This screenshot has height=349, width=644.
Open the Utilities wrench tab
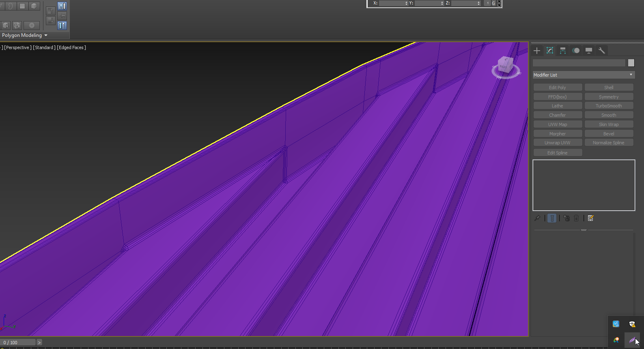pyautogui.click(x=602, y=51)
